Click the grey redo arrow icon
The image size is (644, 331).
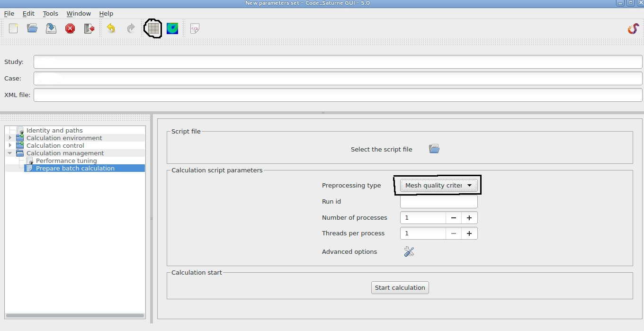131,29
